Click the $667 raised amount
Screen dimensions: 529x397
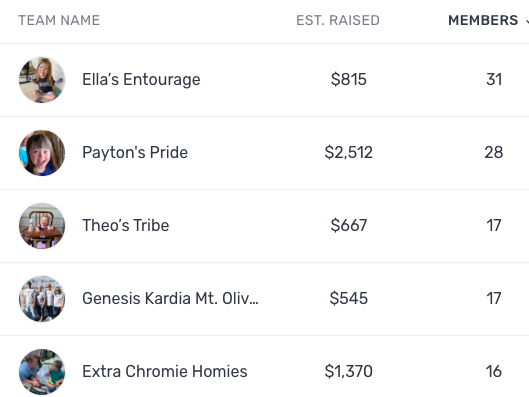pos(349,225)
